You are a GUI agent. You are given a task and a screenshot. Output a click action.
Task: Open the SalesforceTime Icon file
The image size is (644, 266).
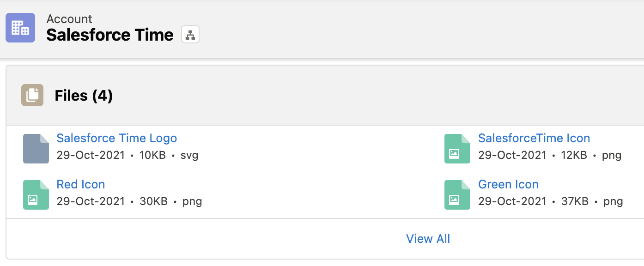pos(534,138)
